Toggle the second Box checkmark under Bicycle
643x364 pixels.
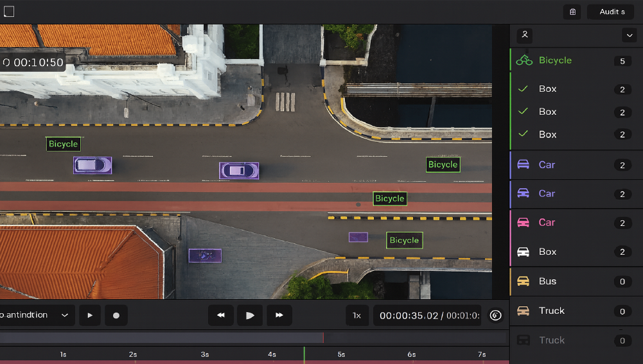coord(523,112)
